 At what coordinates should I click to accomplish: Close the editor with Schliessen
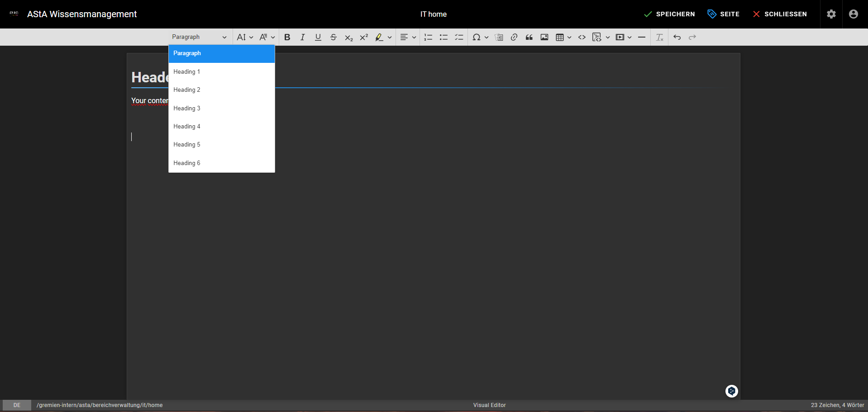pos(780,14)
